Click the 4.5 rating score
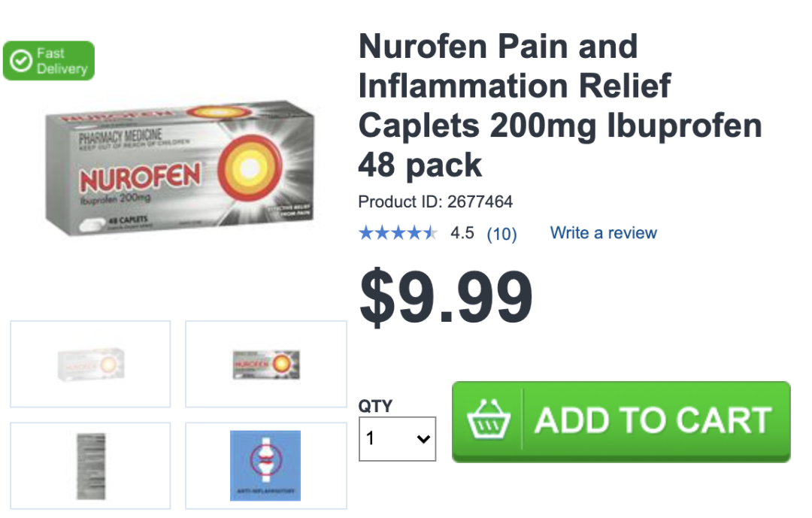Screen dimensions: 812x518 click(462, 233)
